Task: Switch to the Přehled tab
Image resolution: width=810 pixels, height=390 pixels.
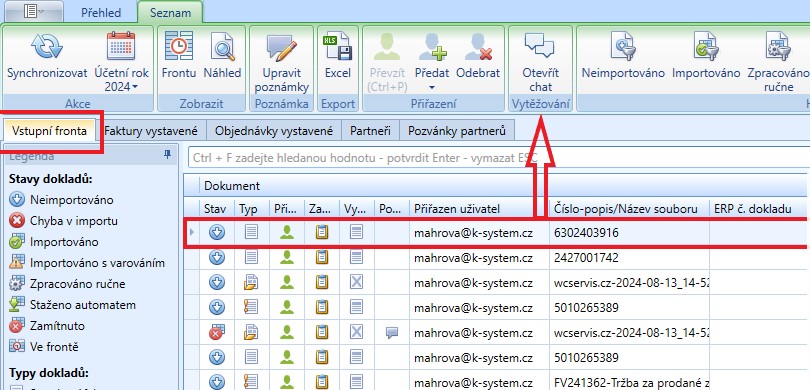Action: tap(101, 13)
